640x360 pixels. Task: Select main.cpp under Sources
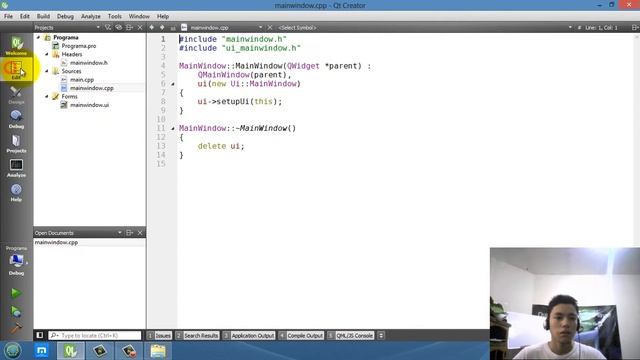pos(82,80)
